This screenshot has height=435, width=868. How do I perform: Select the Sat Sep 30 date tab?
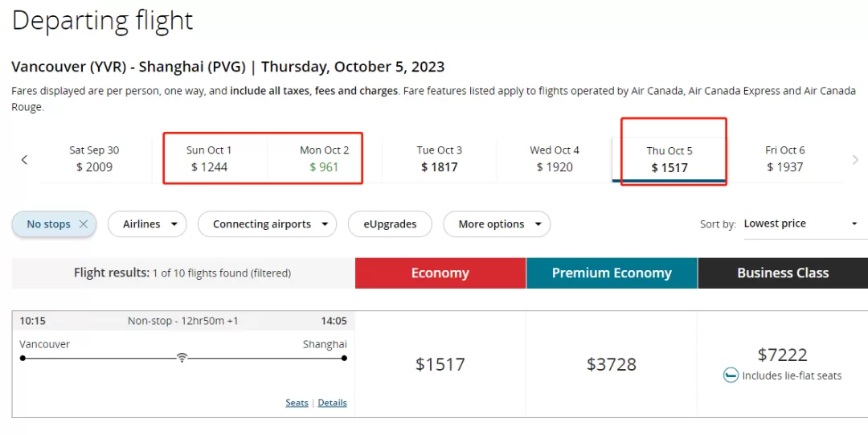tap(94, 159)
